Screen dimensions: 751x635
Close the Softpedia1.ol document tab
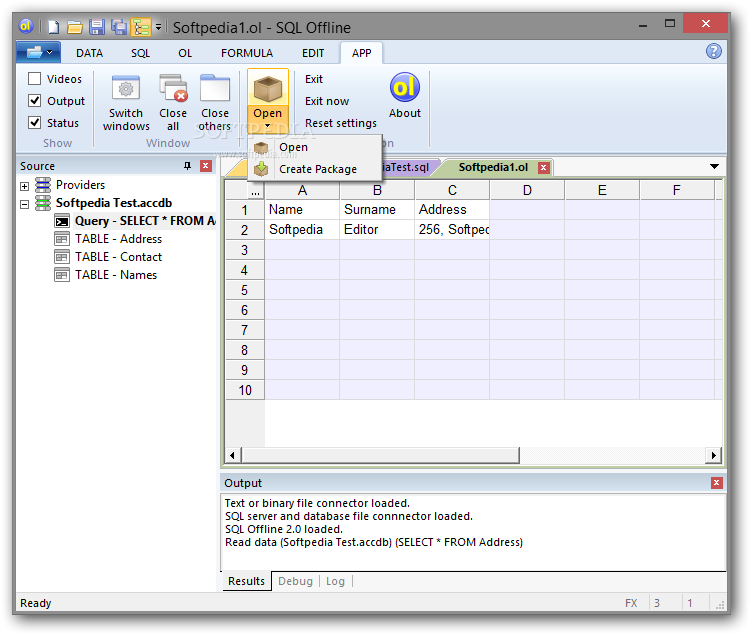click(543, 168)
